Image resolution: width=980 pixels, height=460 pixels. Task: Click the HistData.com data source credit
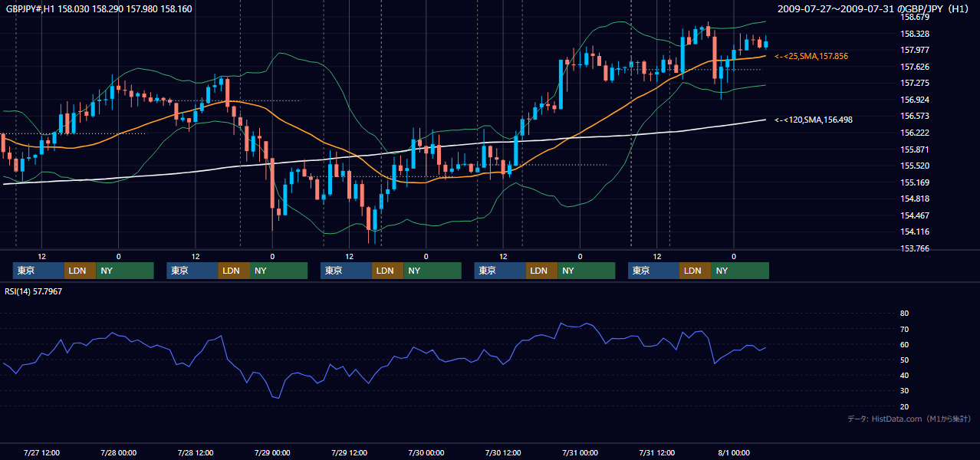point(909,419)
